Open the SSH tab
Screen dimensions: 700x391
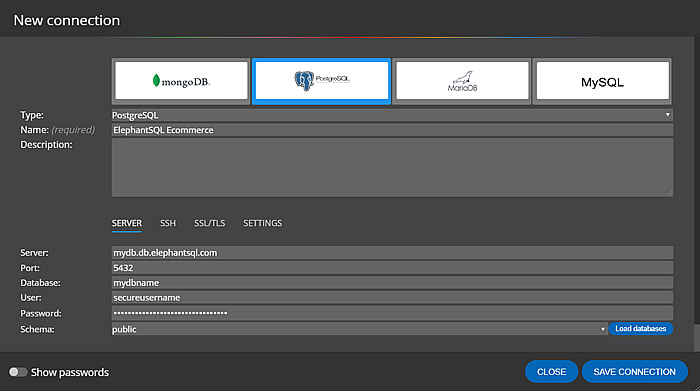point(168,223)
